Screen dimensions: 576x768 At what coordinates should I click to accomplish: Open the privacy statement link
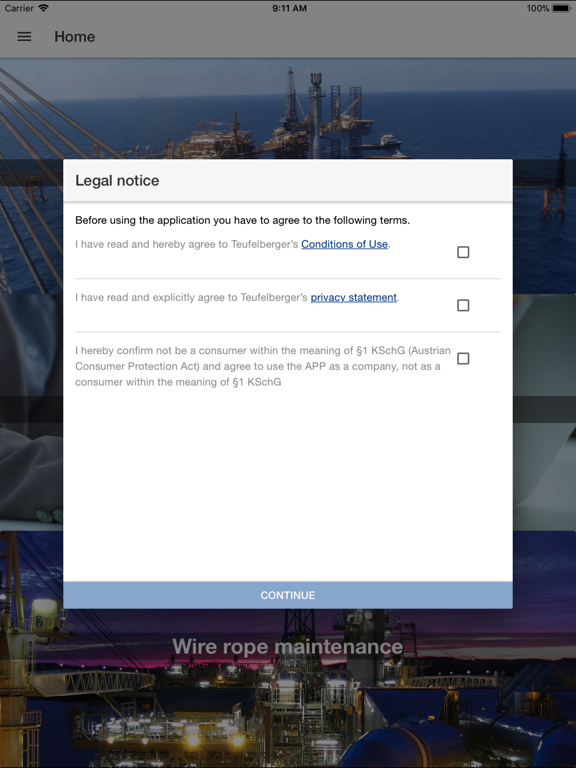point(354,297)
